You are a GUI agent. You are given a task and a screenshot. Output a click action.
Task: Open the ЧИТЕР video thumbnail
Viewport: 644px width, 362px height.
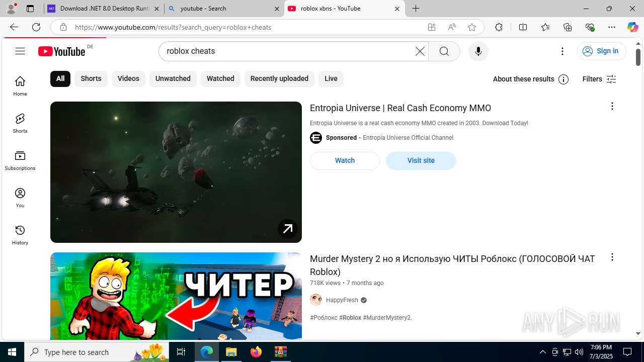176,296
